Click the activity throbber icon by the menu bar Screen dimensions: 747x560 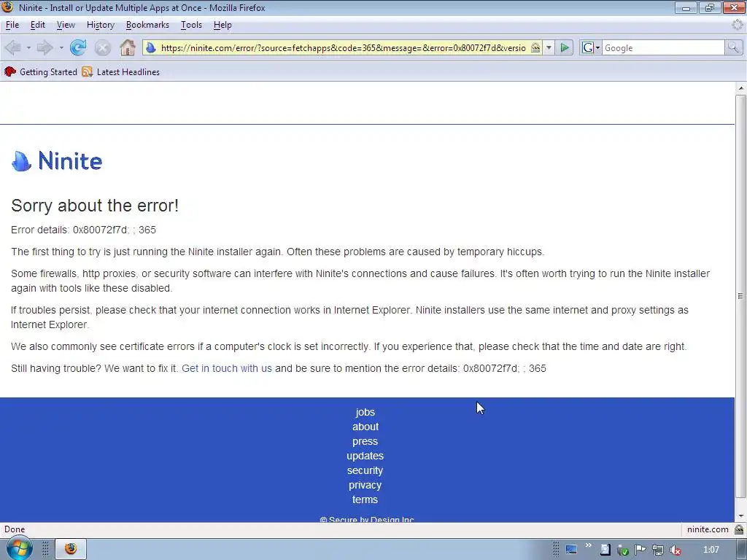738,25
